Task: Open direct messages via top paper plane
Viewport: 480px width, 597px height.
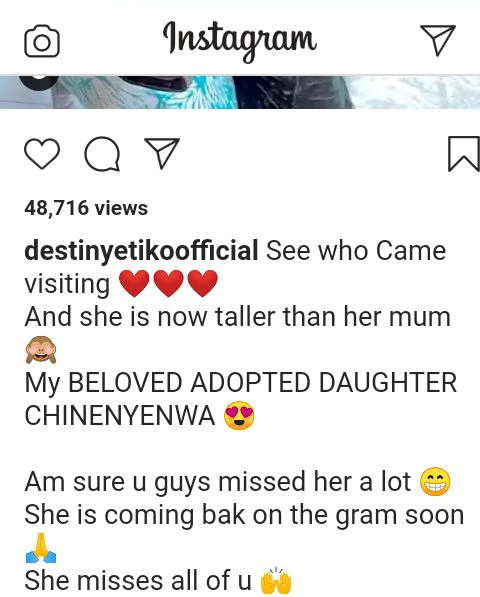Action: pos(438,40)
